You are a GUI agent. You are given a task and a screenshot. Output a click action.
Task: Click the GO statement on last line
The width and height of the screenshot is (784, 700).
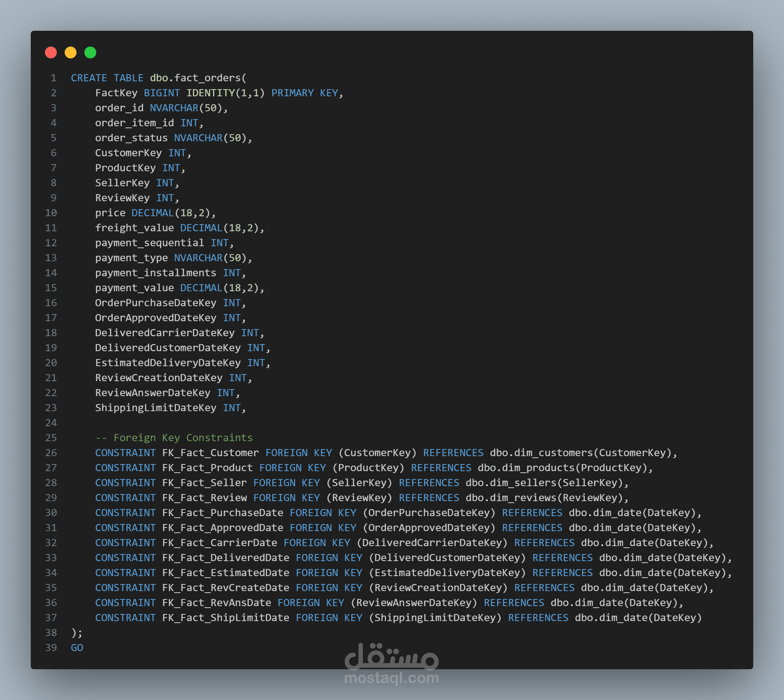[77, 648]
